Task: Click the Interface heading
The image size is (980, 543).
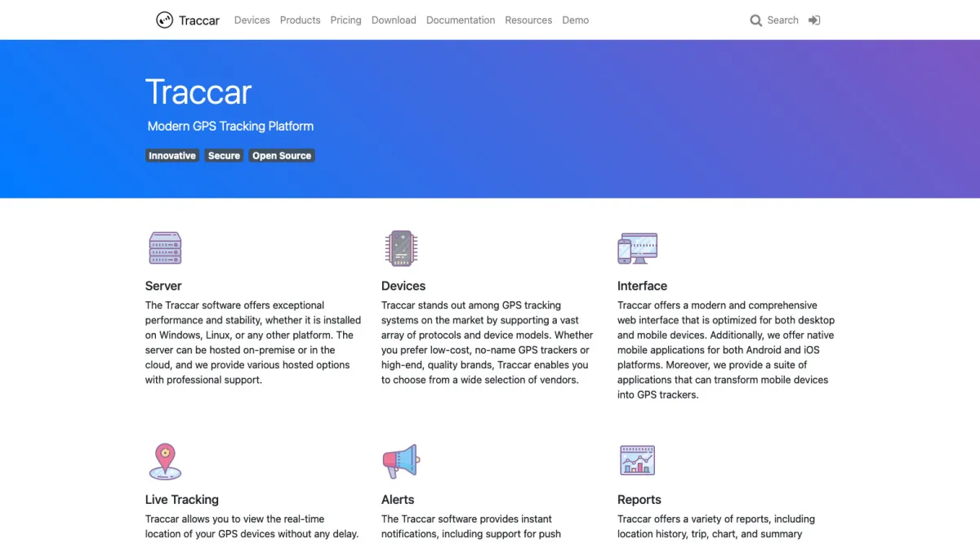Action: 642,286
